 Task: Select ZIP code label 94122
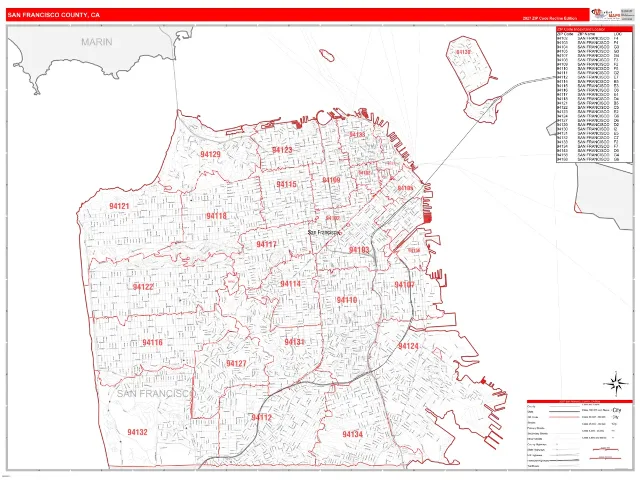pyautogui.click(x=143, y=287)
